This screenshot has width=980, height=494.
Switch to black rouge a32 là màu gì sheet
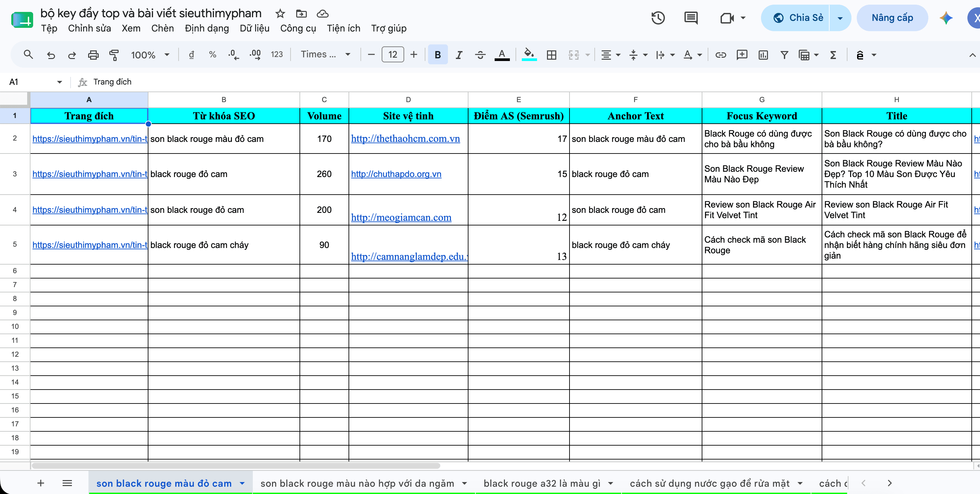click(542, 483)
